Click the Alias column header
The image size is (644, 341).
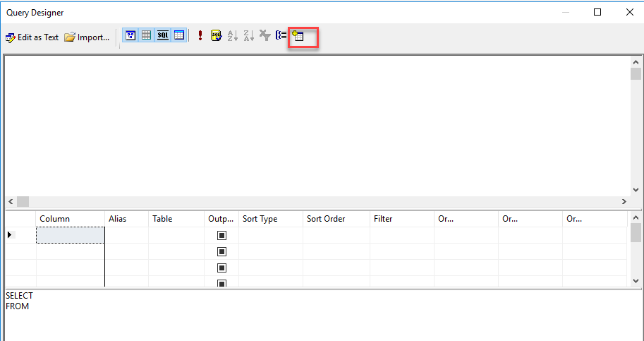[x=126, y=219]
